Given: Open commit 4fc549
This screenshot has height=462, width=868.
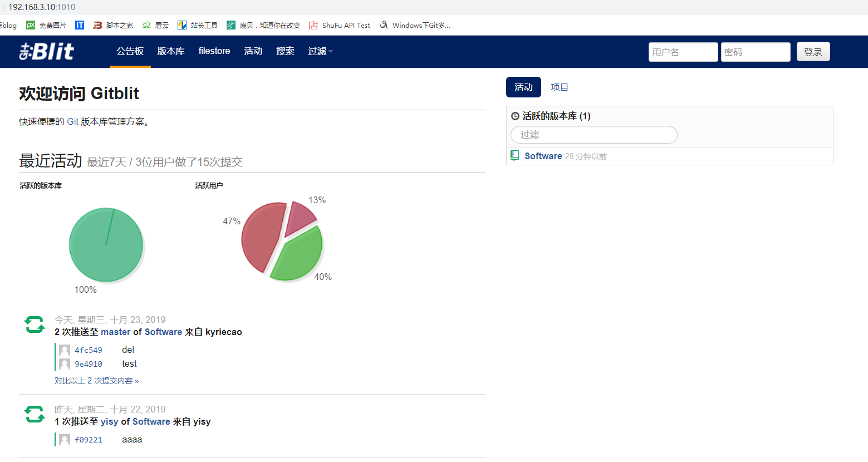Looking at the screenshot, I should tap(89, 350).
